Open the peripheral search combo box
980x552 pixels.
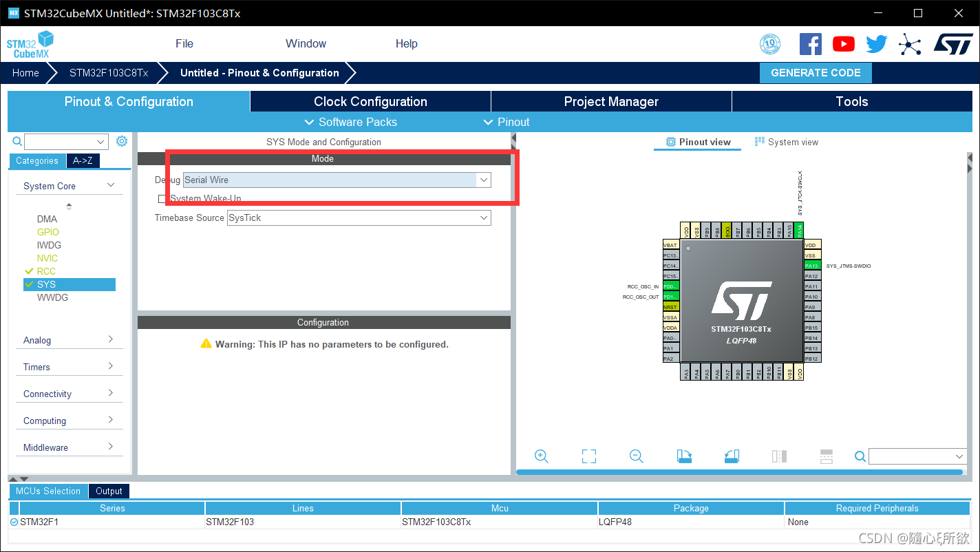click(x=66, y=142)
